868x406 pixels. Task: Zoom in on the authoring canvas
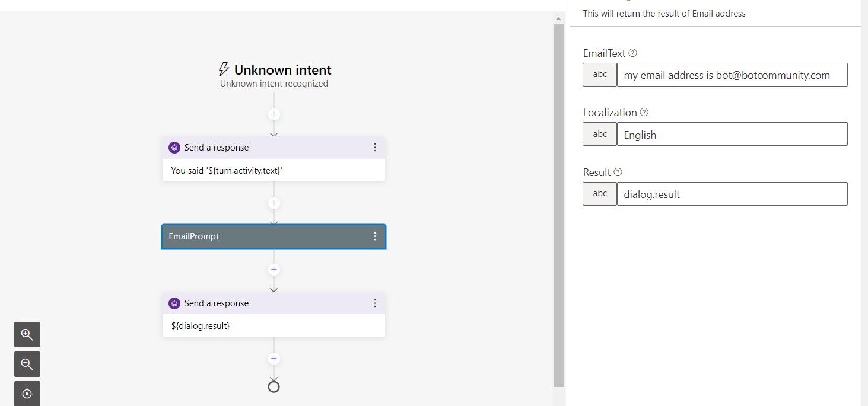point(27,334)
